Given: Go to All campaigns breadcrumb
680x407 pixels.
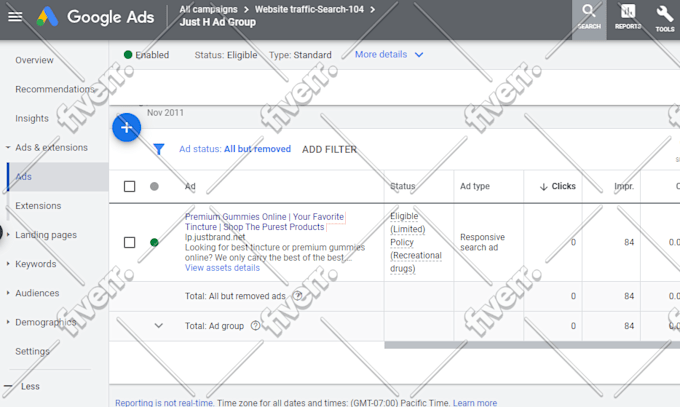Looking at the screenshot, I should 209,9.
